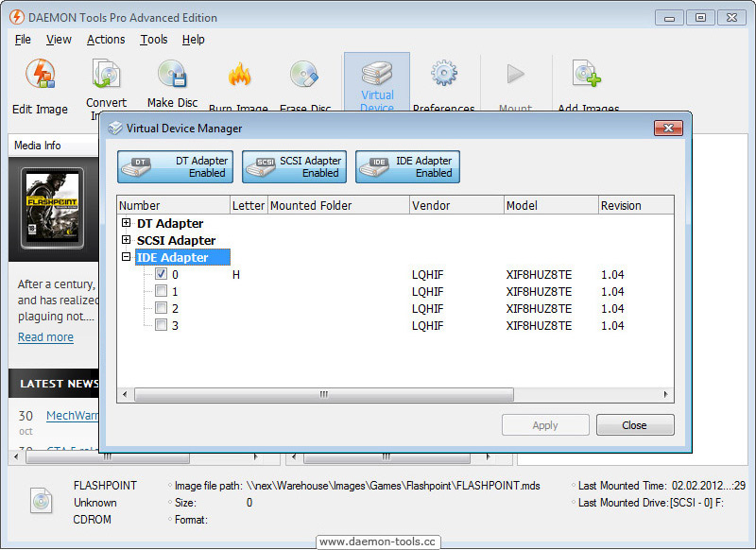The width and height of the screenshot is (756, 550).
Task: Toggle the DT Adapter Enabled button
Action: 175,166
